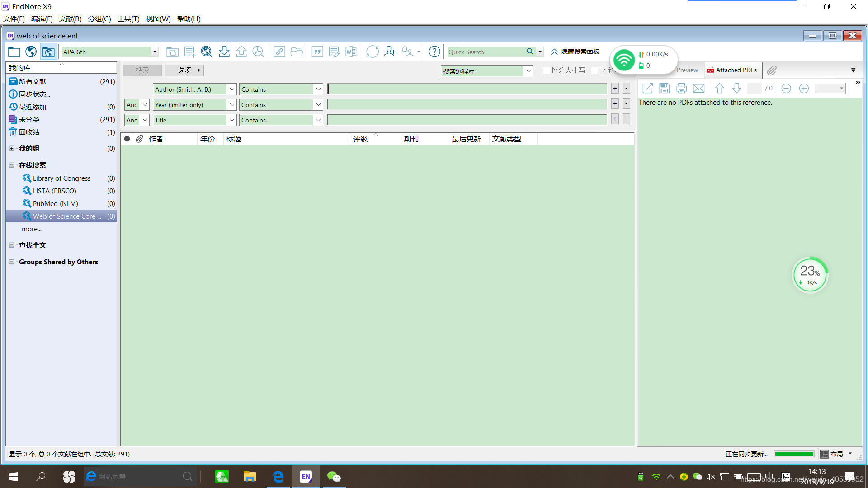Enable the 区分大小写 checkbox
868x488 pixels.
point(547,70)
